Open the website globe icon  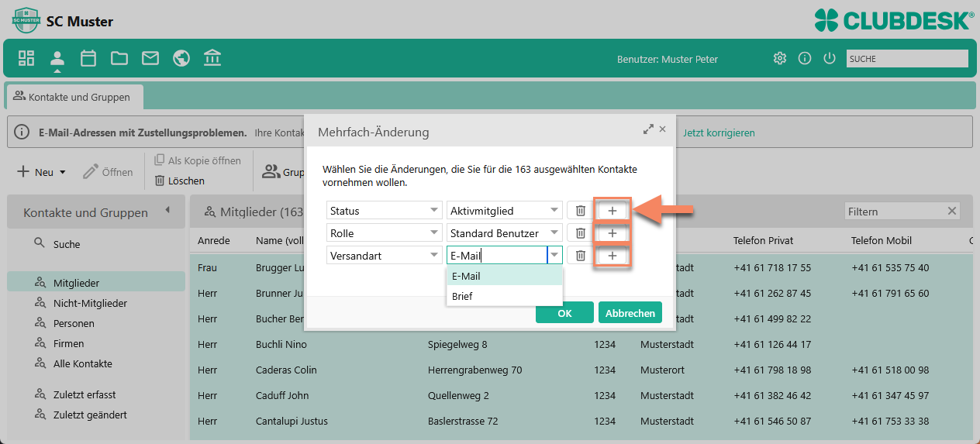coord(181,58)
